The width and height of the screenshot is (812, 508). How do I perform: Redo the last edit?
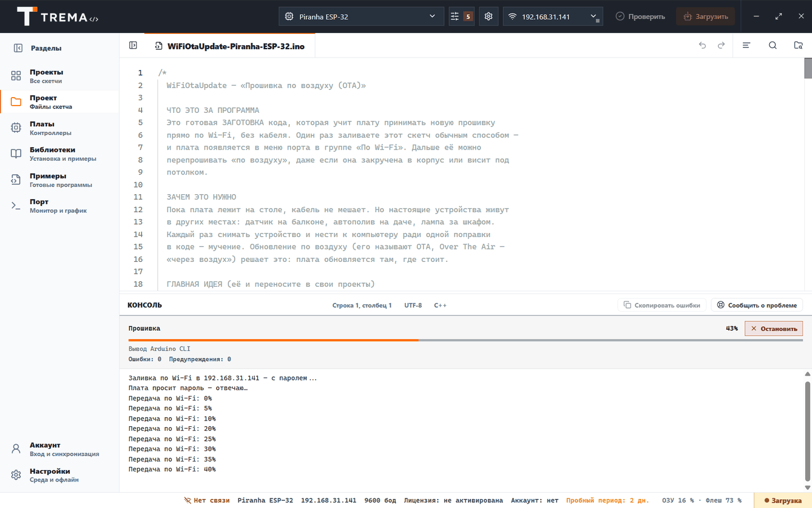point(721,45)
